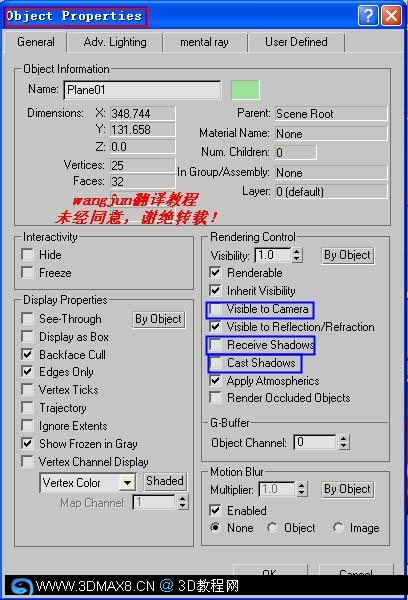
Task: Click the help question mark button
Action: tap(368, 16)
